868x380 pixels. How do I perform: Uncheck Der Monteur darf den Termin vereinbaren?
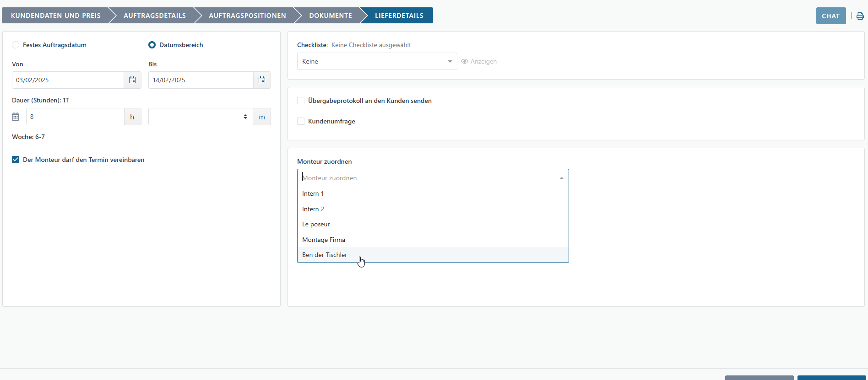[x=16, y=160]
